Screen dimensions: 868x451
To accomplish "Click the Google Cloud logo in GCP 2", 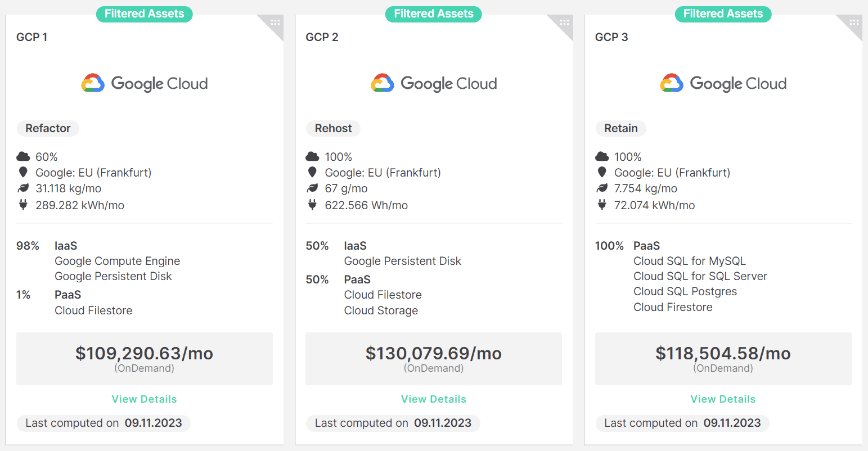I will point(434,84).
